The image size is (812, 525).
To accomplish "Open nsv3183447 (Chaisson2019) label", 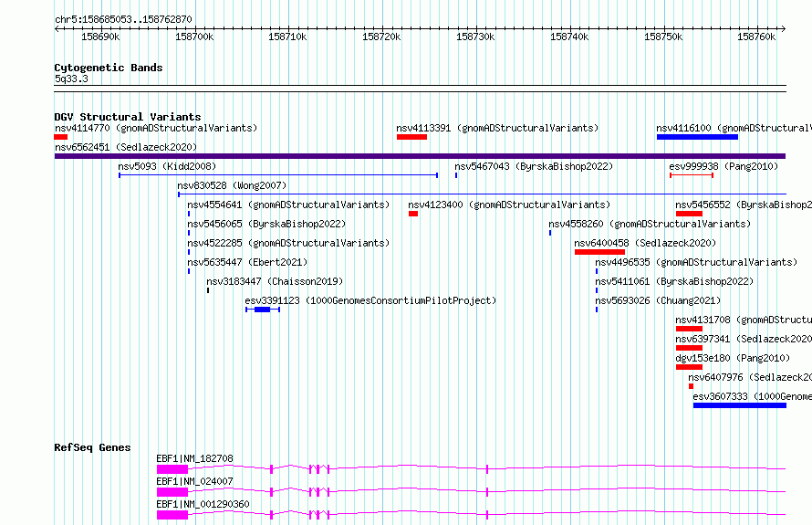I will (x=275, y=281).
